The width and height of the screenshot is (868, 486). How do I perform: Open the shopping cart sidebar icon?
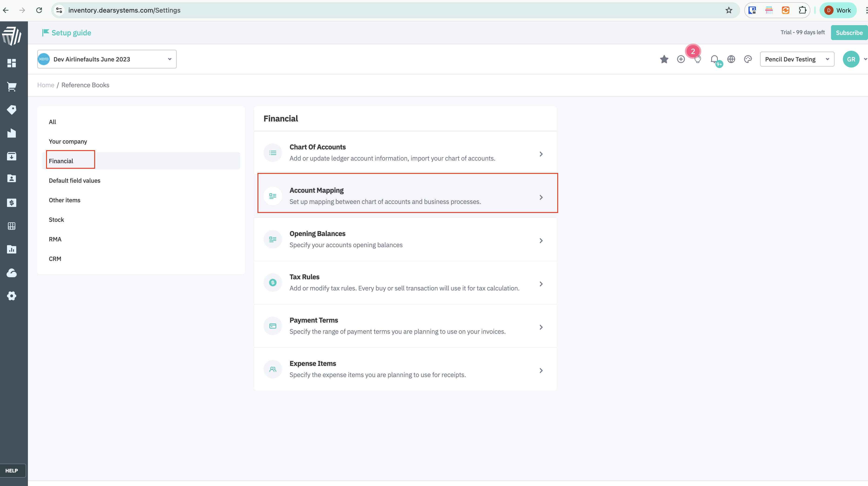11,87
